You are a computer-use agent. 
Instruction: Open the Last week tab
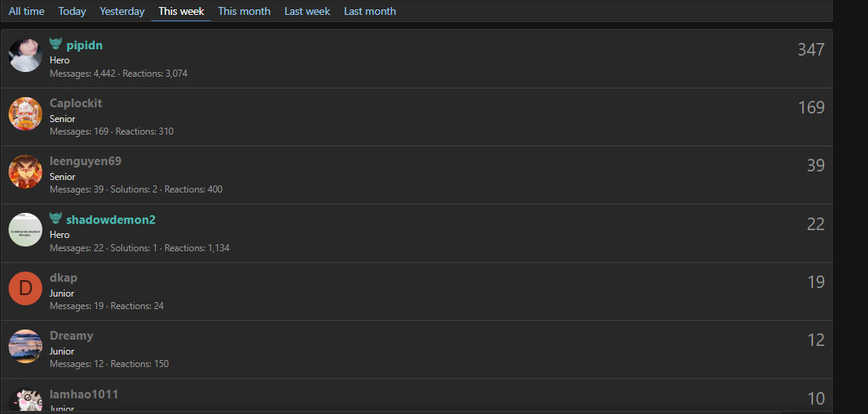307,11
